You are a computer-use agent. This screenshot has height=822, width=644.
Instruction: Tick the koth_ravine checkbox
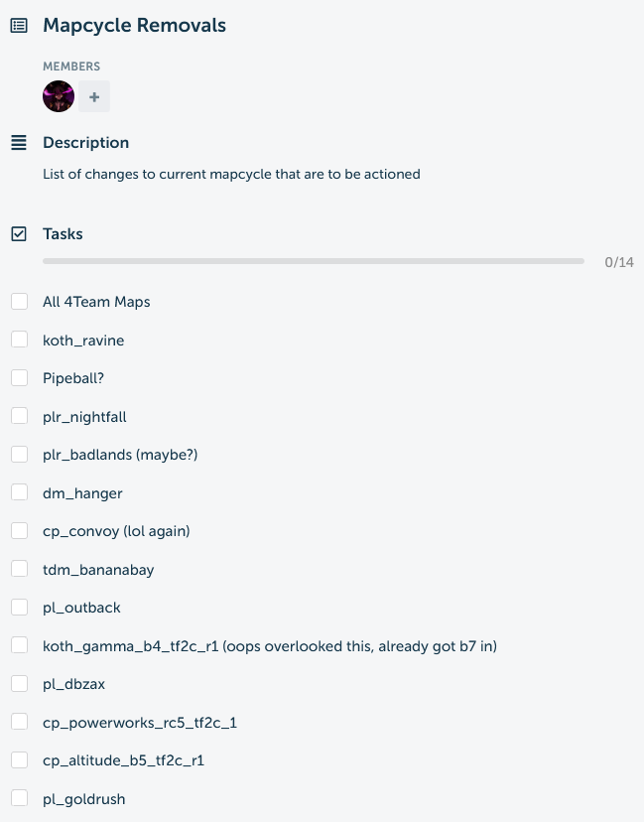pos(20,340)
